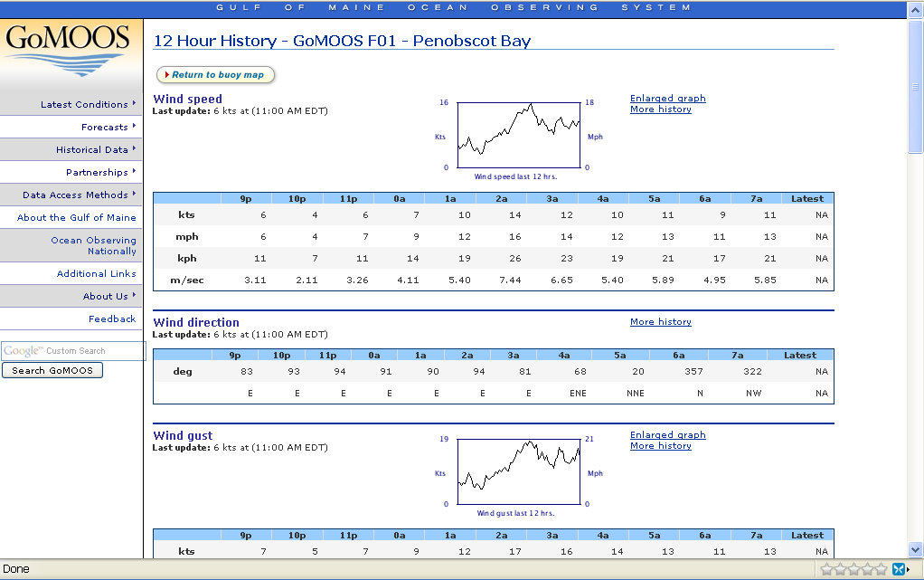Give a two-star rating in status bar
Viewport: 924px width, 580px height.
(840, 569)
